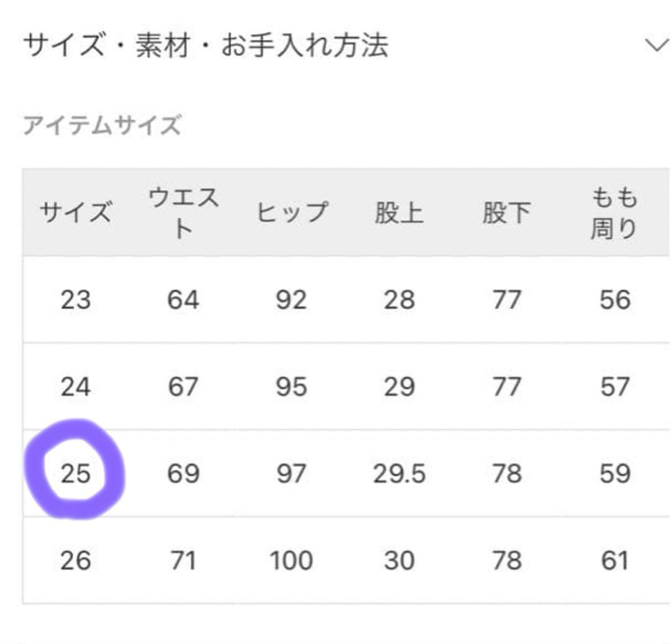Screen dimensions: 671x644
Task: Click the ウエスト column header
Action: coord(182,211)
